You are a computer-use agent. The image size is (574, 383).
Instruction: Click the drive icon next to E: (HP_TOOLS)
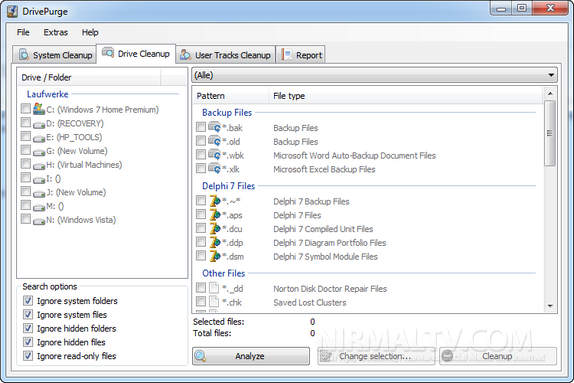[39, 138]
